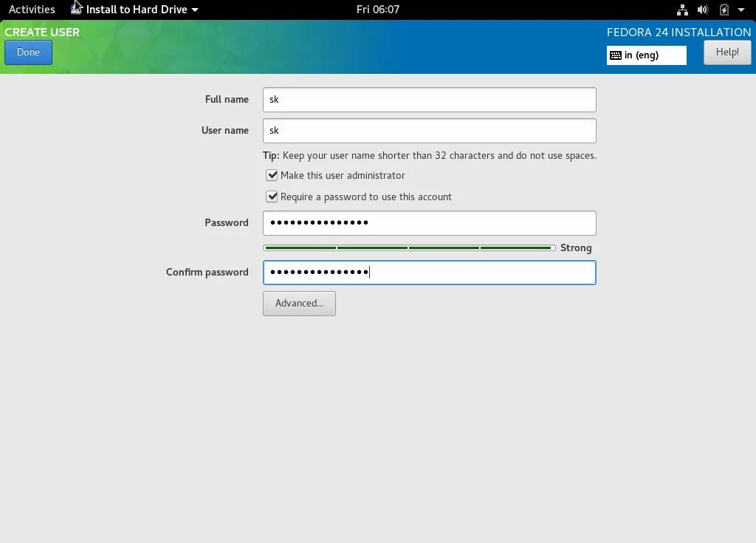
Task: Open the Advanced... user settings
Action: point(299,304)
